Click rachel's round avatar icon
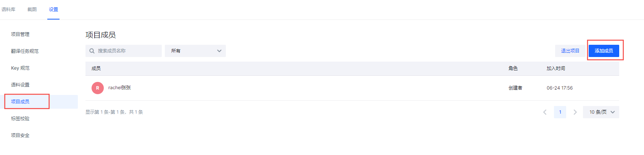644x155 pixels. [x=98, y=88]
